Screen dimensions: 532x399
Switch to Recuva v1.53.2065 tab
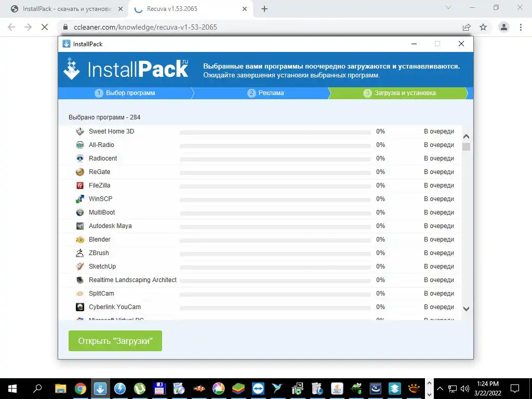tap(190, 9)
